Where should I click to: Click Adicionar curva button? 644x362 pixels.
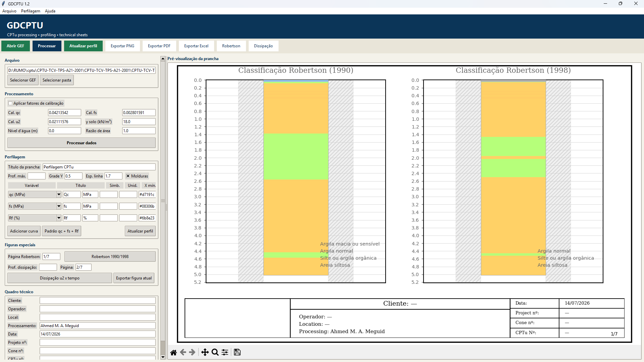coord(24,231)
